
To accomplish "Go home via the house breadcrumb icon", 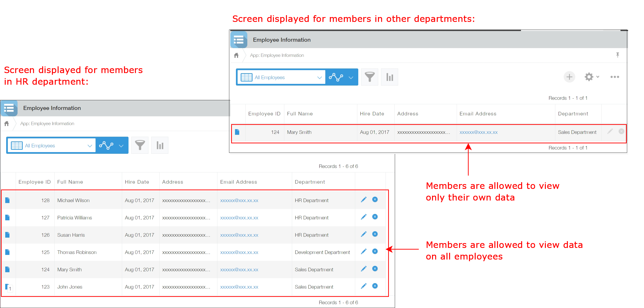I will (x=236, y=55).
